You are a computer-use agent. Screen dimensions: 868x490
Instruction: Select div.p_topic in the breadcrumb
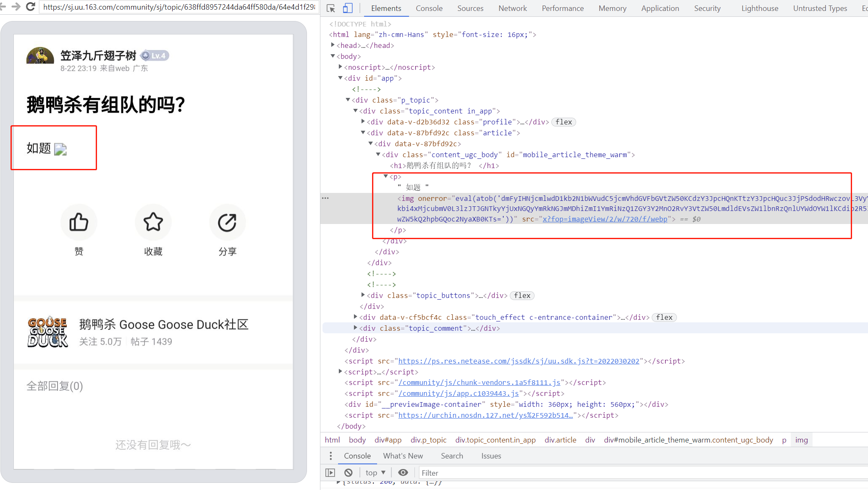click(x=428, y=440)
